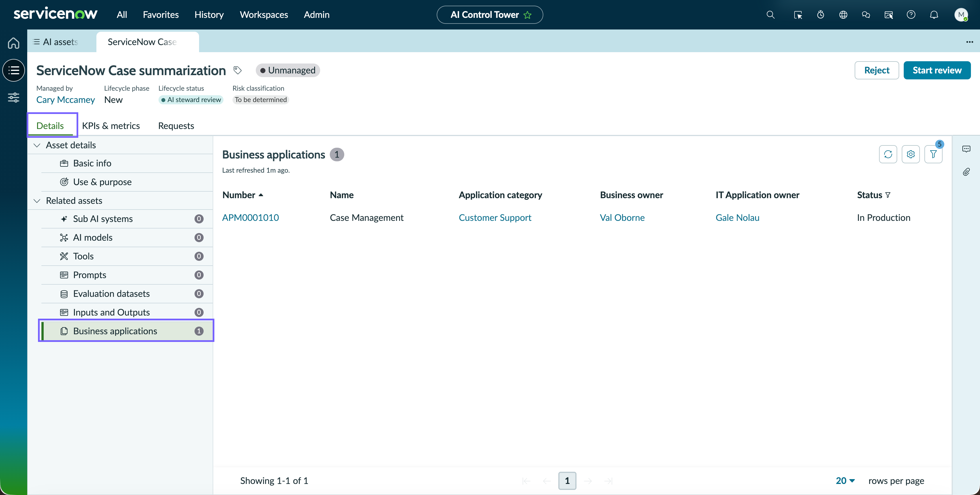
Task: Open the Admin menu
Action: point(316,15)
